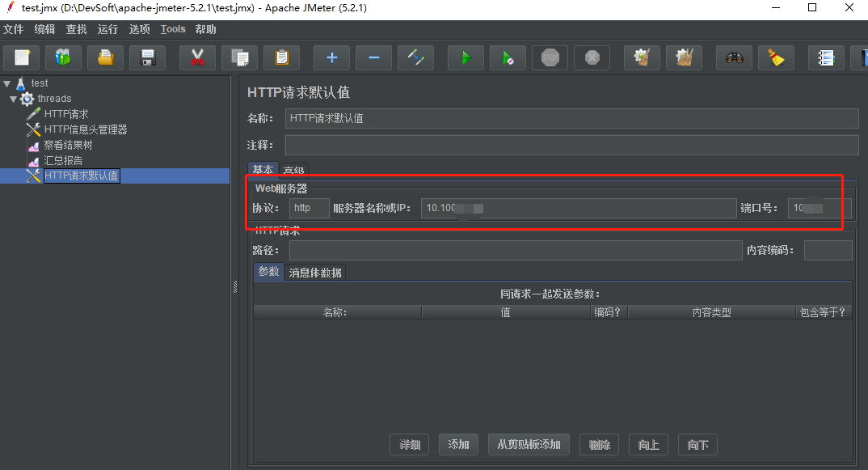Click the Copy toolbar icon
This screenshot has height=470, width=868.
click(240, 57)
